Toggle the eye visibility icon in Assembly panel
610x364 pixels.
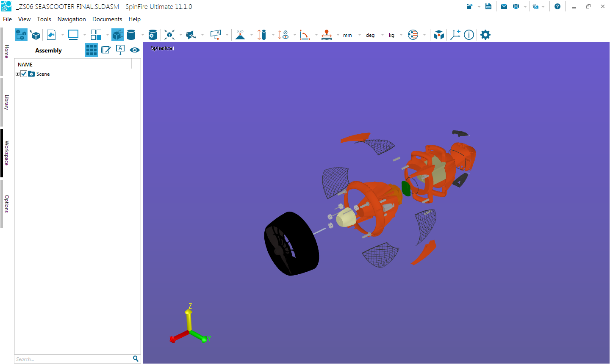point(135,50)
